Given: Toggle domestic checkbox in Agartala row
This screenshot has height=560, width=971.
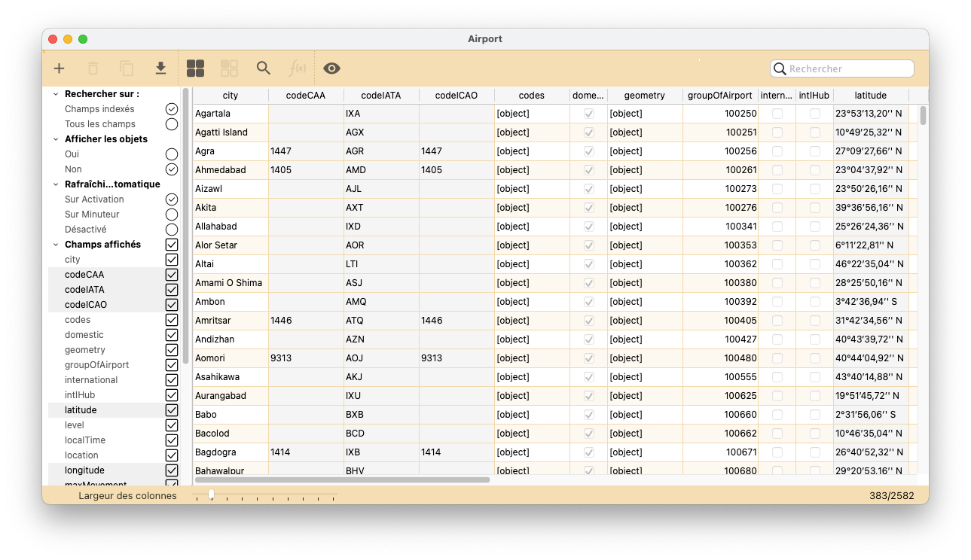Looking at the screenshot, I should click(589, 114).
